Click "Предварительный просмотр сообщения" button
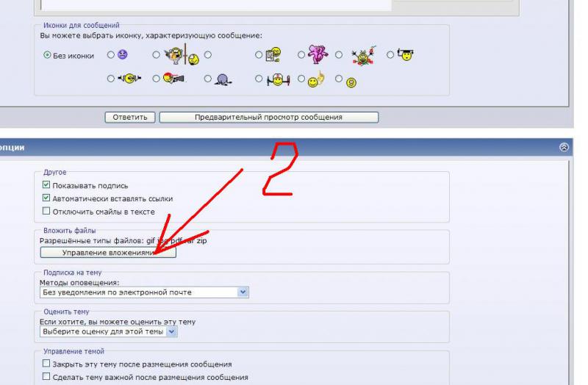 tap(268, 117)
